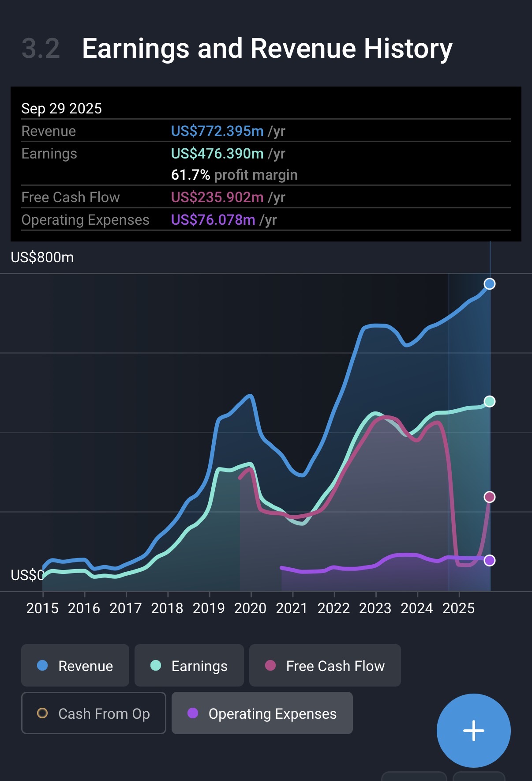532x781 pixels.
Task: Toggle the Earnings series chip
Action: click(189, 665)
